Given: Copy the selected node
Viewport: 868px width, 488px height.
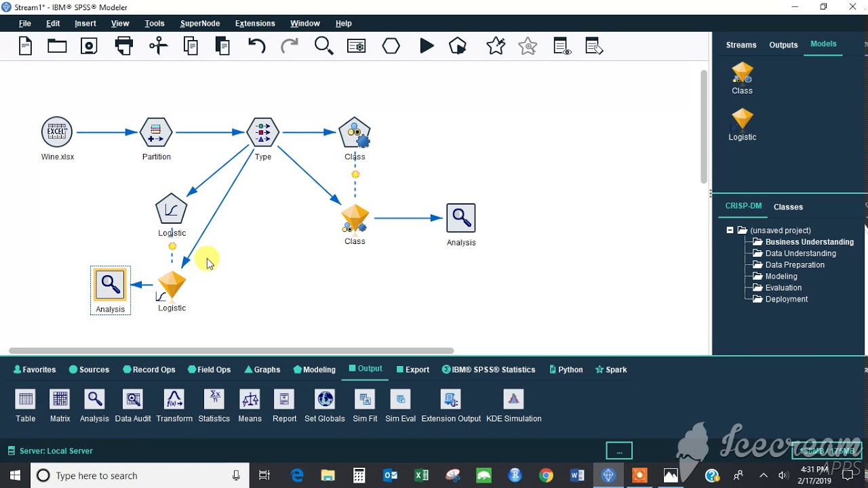Looking at the screenshot, I should 191,46.
